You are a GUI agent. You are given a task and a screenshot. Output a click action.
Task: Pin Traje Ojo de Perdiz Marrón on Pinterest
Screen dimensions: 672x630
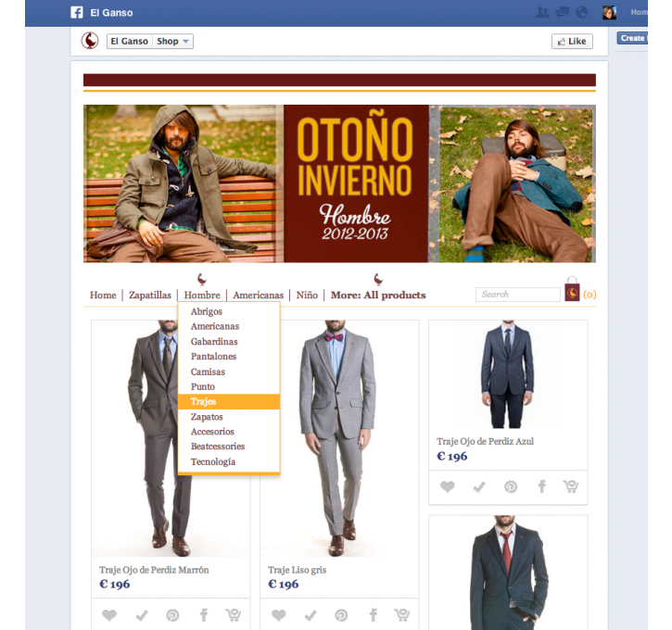(172, 615)
